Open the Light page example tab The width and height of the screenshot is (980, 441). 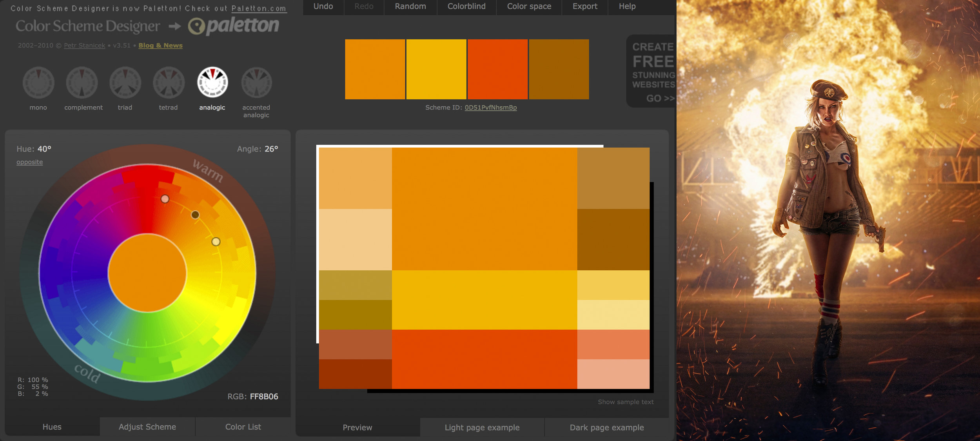482,427
